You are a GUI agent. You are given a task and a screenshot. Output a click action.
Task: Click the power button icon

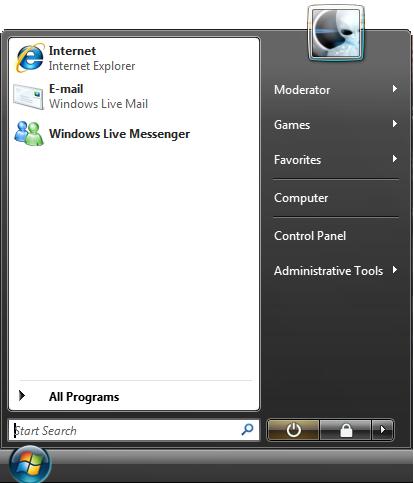293,430
